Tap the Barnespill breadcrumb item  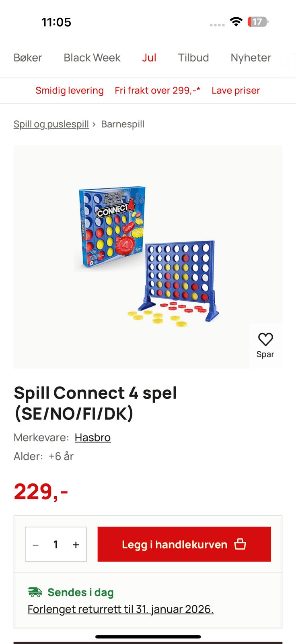point(123,124)
